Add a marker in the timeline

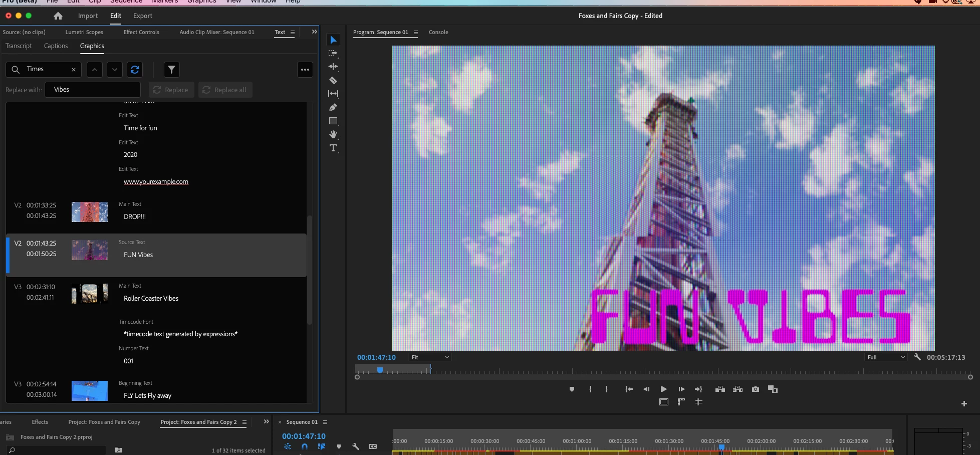339,446
